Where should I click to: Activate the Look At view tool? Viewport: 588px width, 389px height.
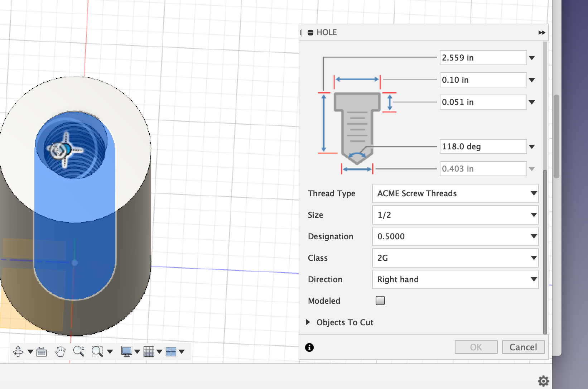(x=42, y=351)
